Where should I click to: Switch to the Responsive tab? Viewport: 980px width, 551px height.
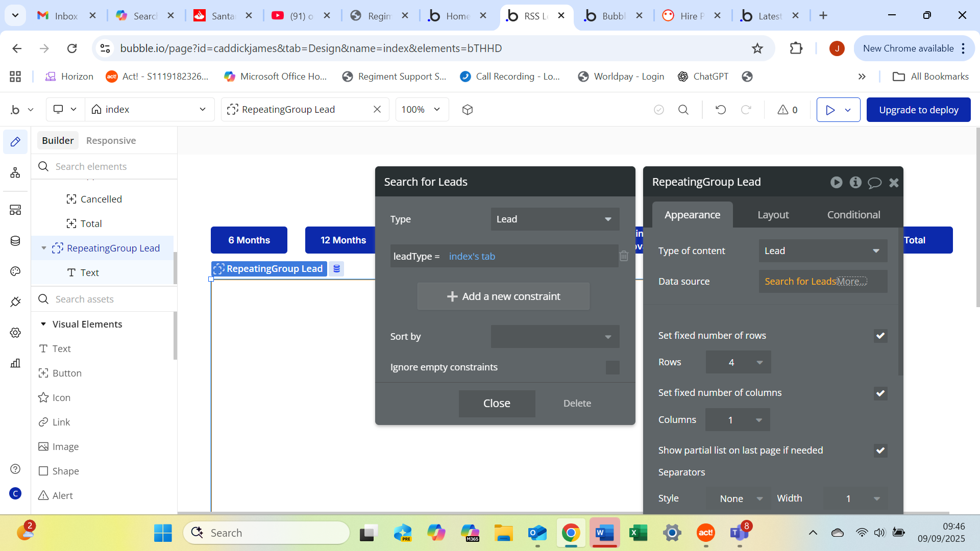[111, 140]
